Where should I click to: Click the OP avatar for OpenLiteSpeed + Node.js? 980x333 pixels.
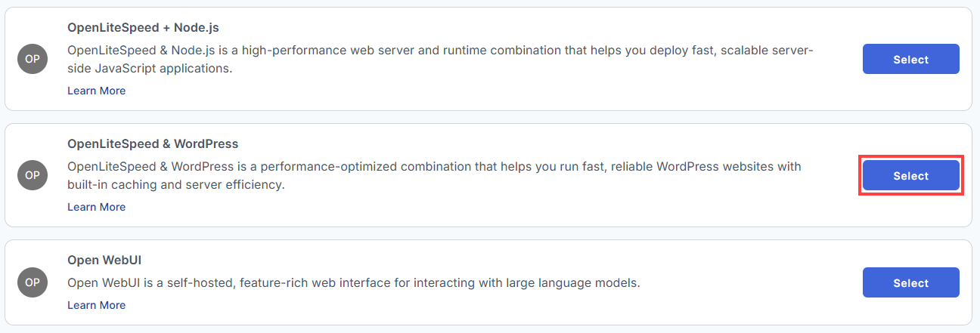33,59
